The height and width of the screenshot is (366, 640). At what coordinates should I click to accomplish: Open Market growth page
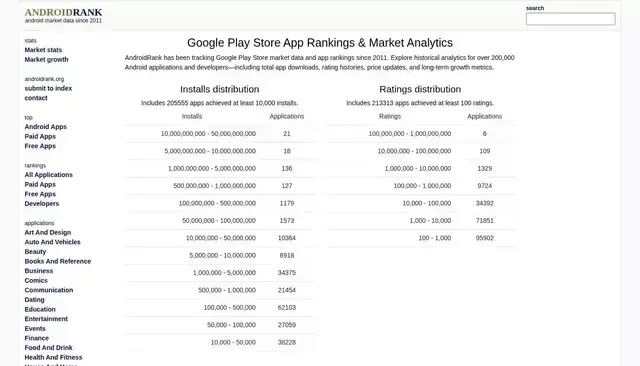pyautogui.click(x=47, y=60)
